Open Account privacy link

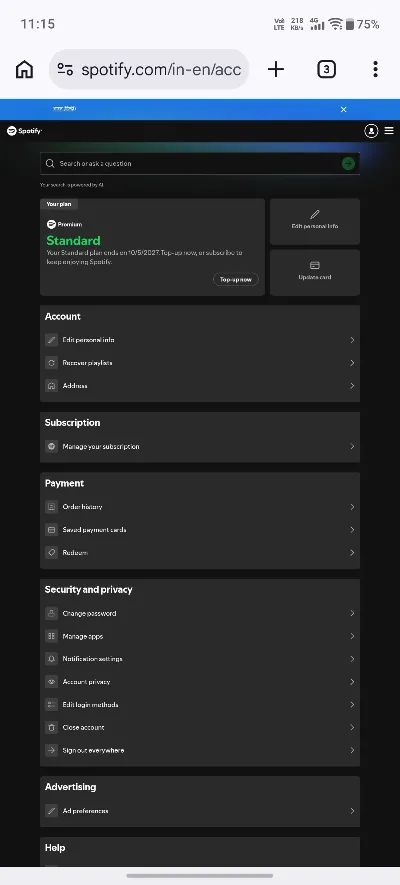(x=200, y=682)
